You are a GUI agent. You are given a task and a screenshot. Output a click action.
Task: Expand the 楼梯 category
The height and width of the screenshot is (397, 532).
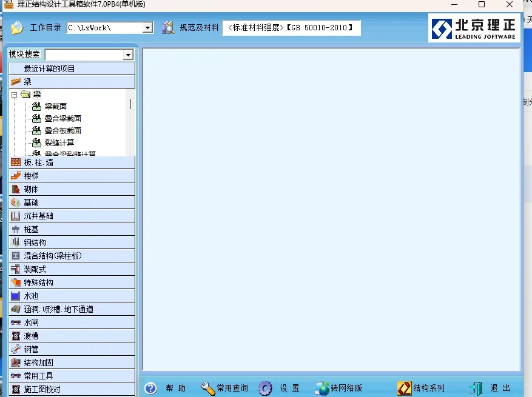coord(72,176)
